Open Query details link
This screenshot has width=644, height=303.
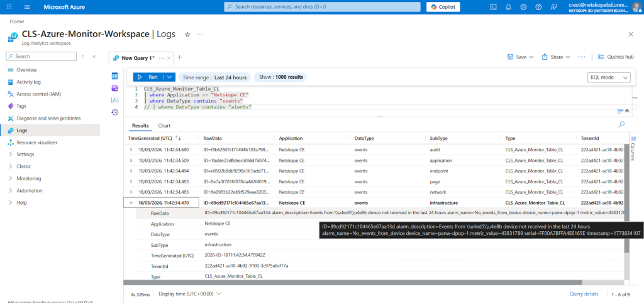(x=584, y=294)
